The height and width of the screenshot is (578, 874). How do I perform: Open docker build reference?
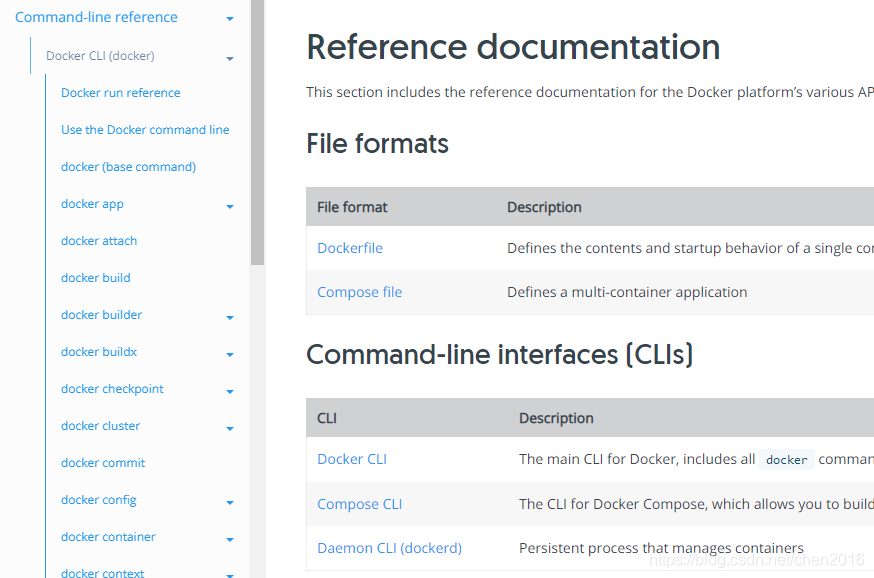[x=95, y=278]
